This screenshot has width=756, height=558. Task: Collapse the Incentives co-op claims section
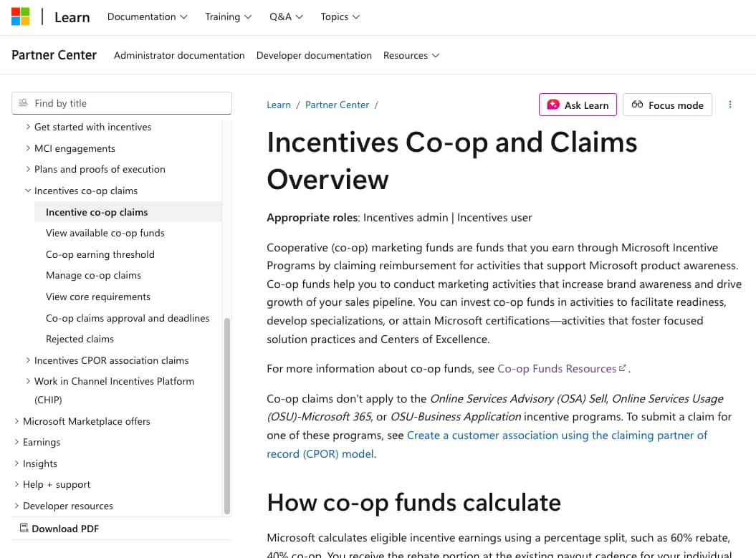coord(28,191)
